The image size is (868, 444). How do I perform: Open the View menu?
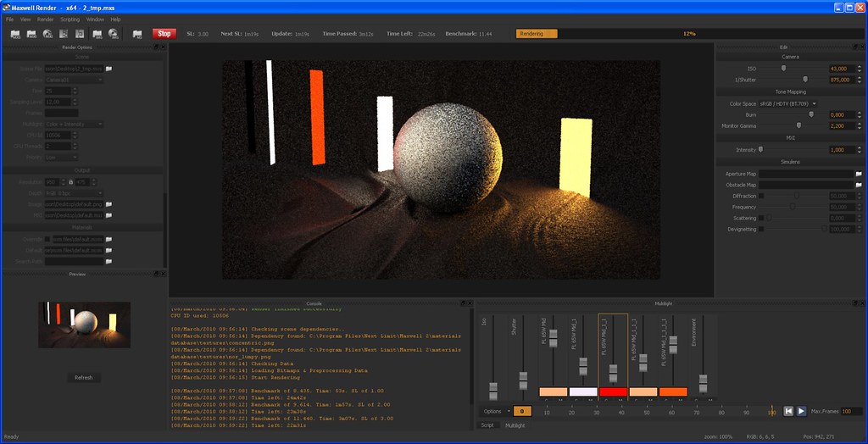pyautogui.click(x=25, y=19)
